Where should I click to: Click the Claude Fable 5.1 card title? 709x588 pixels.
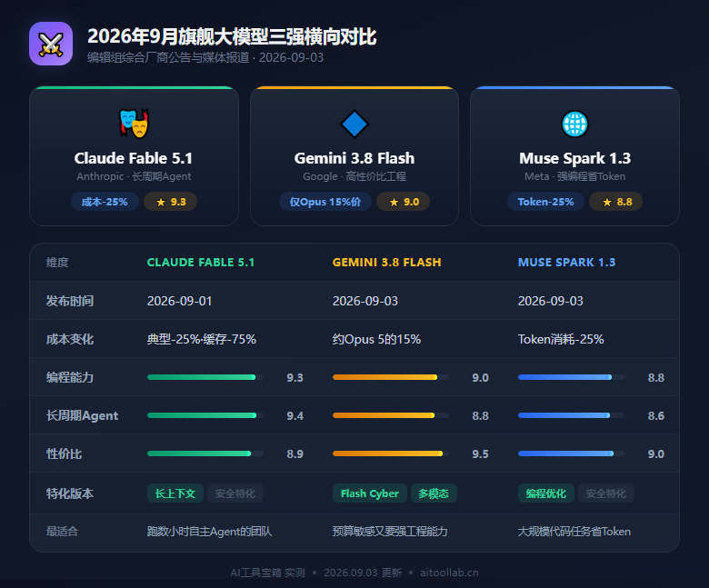[x=134, y=158]
